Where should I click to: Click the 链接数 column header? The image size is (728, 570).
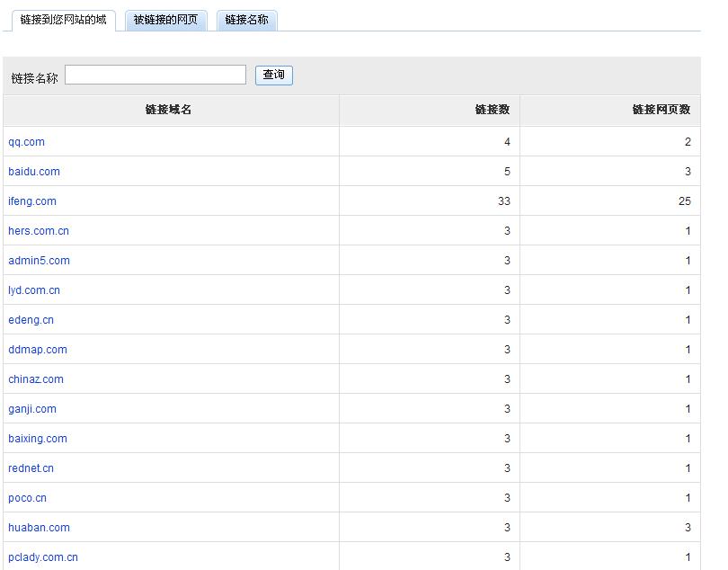coord(492,110)
